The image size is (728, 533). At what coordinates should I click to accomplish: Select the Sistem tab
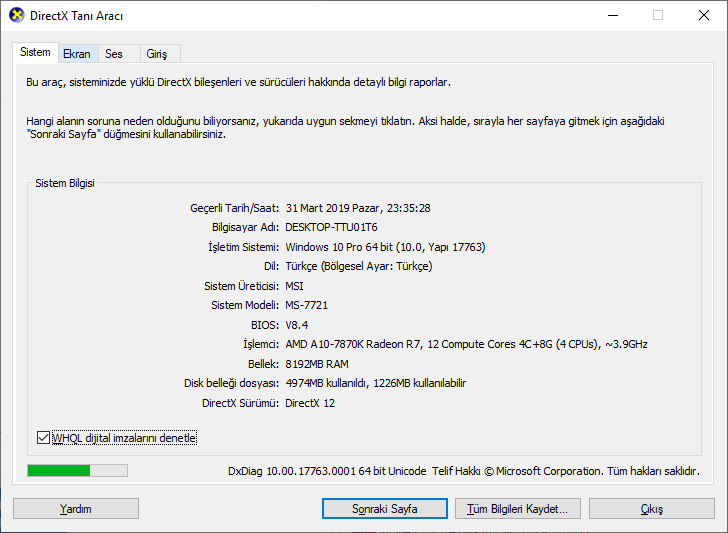tap(35, 52)
